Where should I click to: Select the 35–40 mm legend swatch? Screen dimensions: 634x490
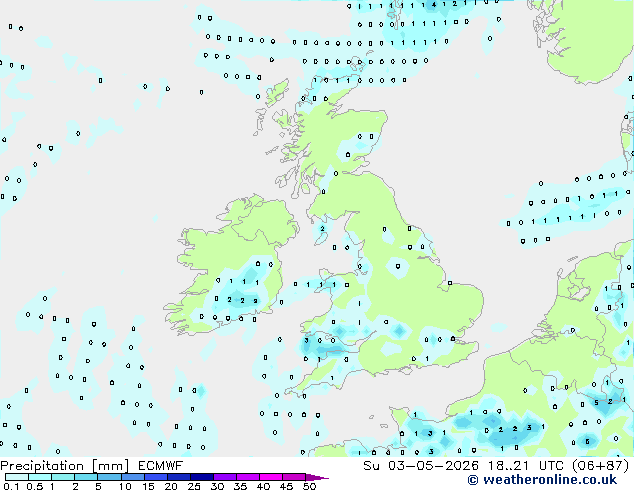pyautogui.click(x=248, y=477)
